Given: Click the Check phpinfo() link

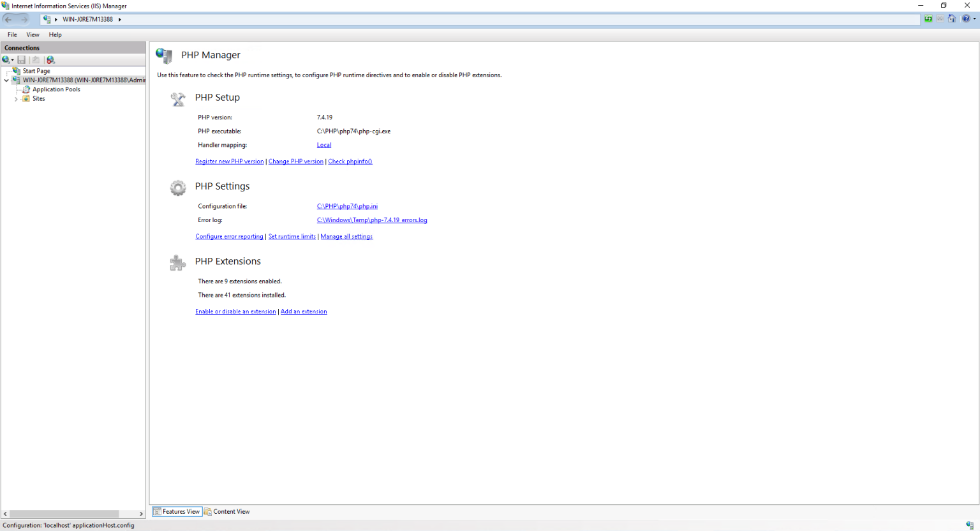Looking at the screenshot, I should pyautogui.click(x=350, y=161).
